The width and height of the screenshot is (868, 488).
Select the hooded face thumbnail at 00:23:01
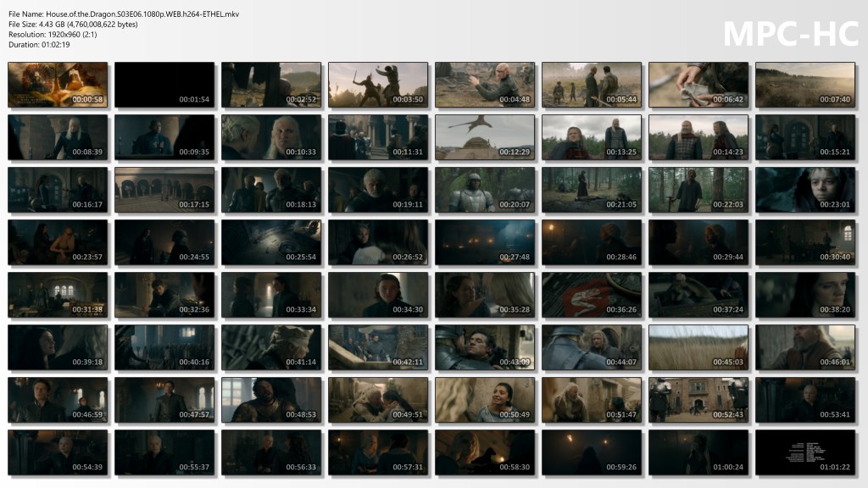pyautogui.click(x=805, y=190)
